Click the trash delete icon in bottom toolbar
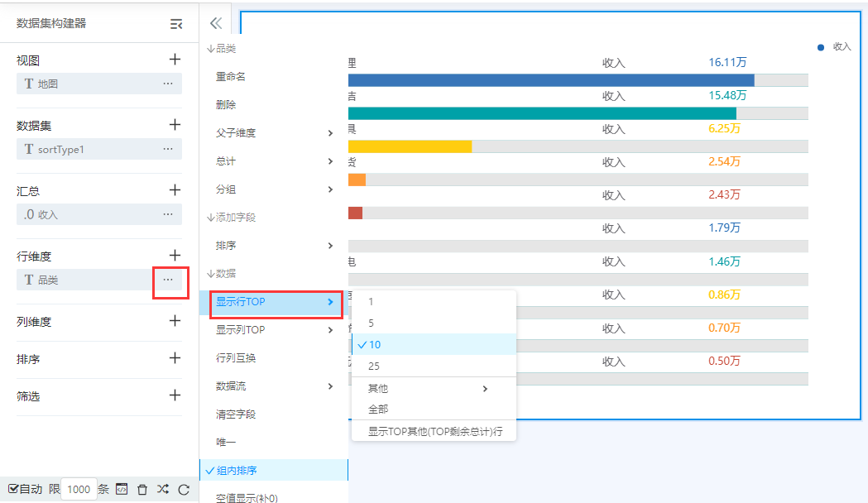This screenshot has width=868, height=503. pos(142,489)
